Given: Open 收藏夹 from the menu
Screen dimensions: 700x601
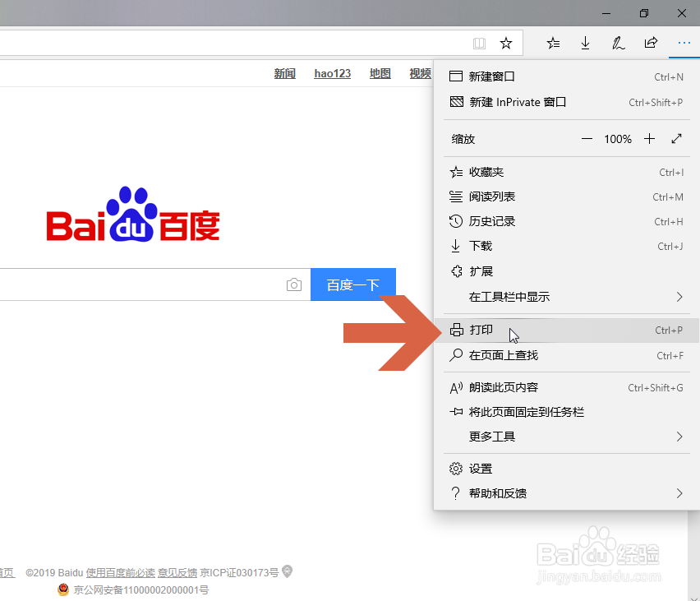Looking at the screenshot, I should tap(567, 172).
